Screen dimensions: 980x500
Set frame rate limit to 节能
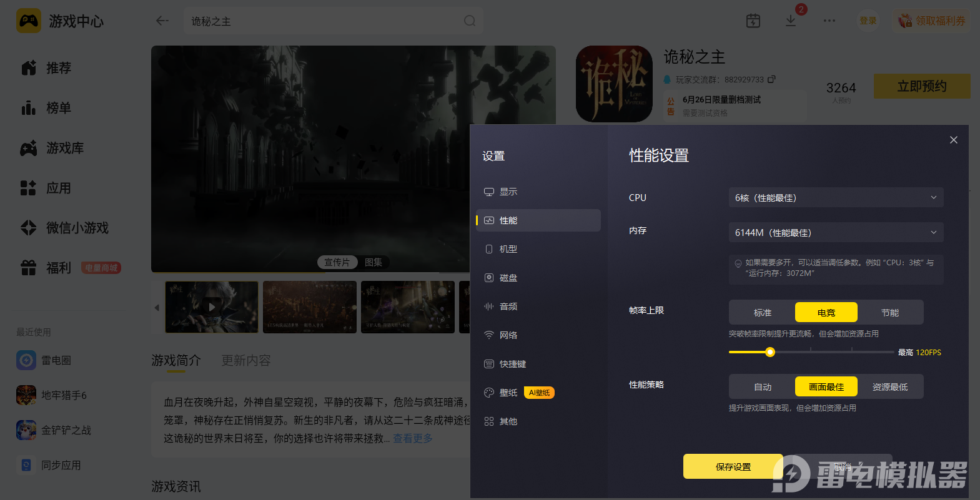click(890, 312)
